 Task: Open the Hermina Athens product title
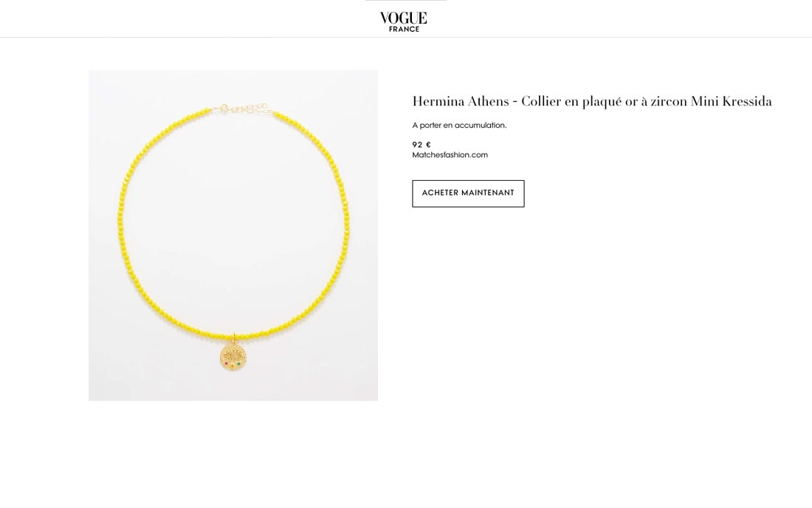point(592,101)
